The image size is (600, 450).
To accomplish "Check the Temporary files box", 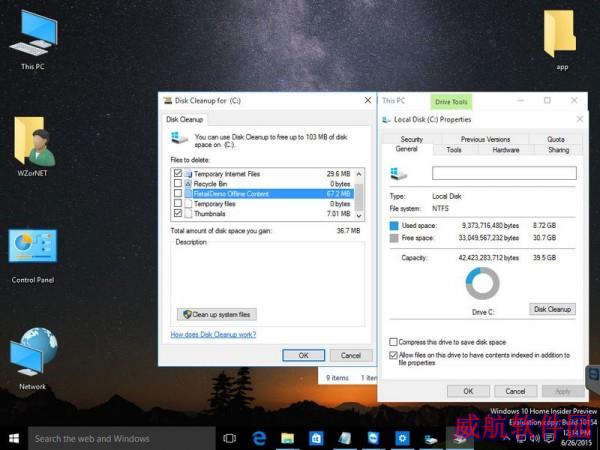I will [x=178, y=203].
